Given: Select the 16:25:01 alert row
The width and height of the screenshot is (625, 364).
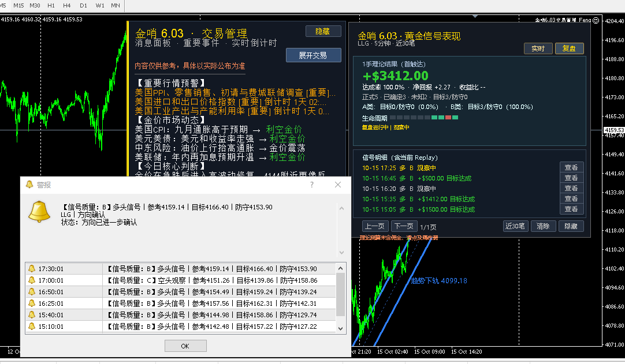Looking at the screenshot, I should click(x=181, y=303).
